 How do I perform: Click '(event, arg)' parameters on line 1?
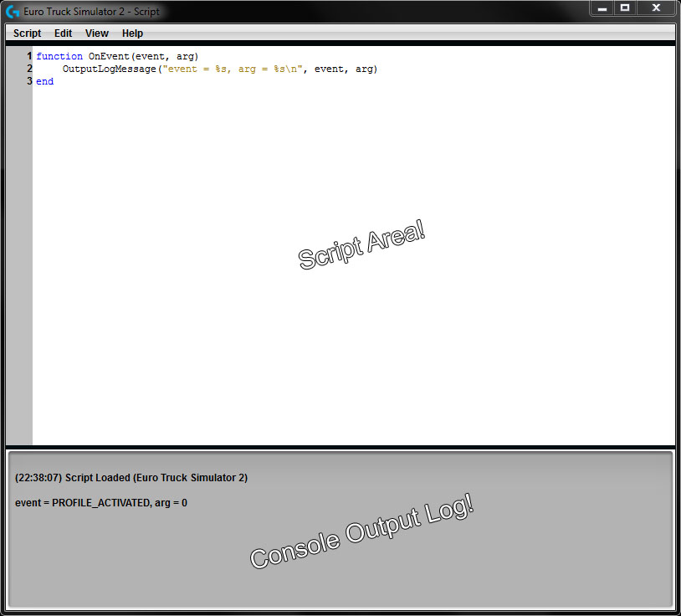coord(165,56)
